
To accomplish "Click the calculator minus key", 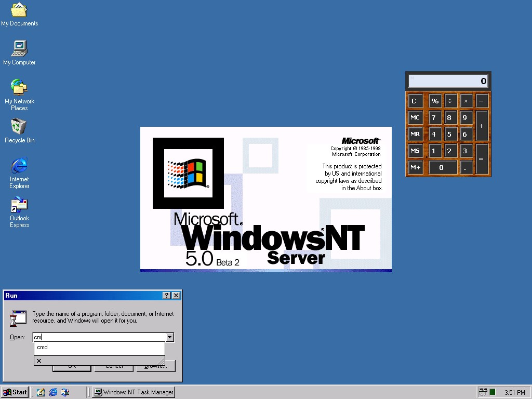I will click(482, 101).
